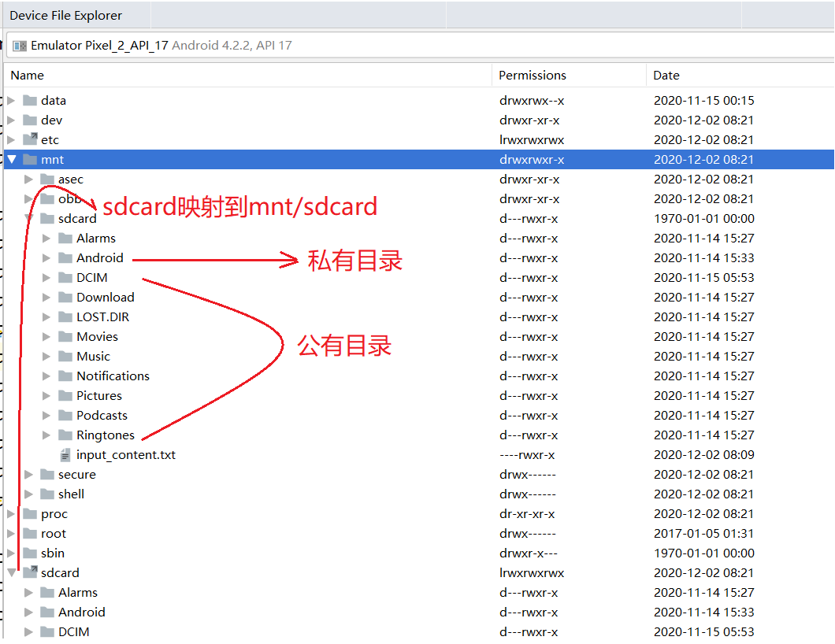
Task: Click the etc symlink folder icon
Action: (30, 140)
